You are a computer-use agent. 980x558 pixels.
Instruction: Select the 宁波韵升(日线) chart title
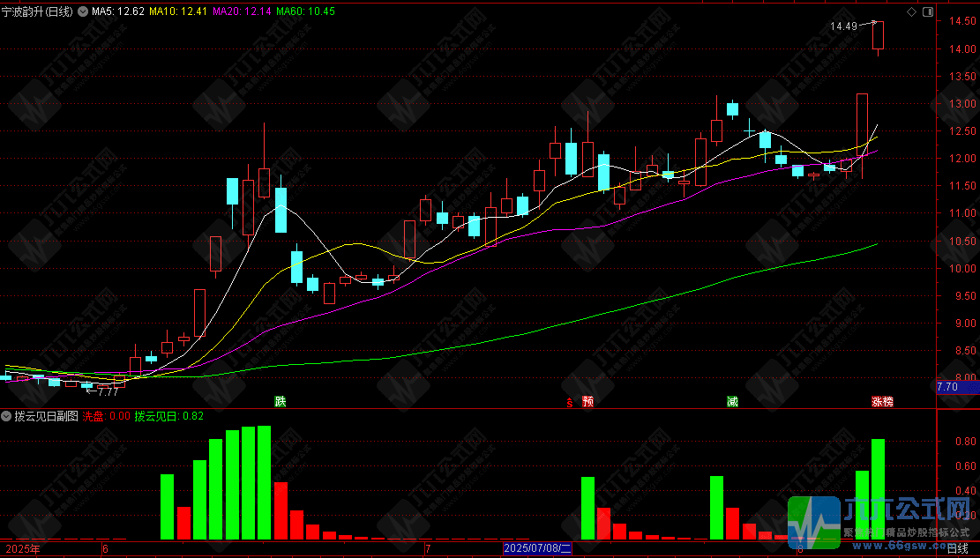pos(37,11)
